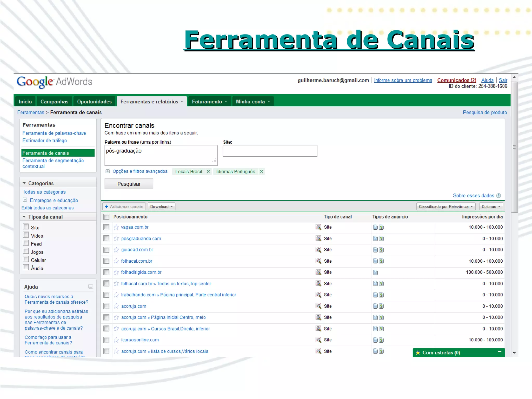Expand Empregos e educação category
The image size is (532, 399).
(25, 200)
